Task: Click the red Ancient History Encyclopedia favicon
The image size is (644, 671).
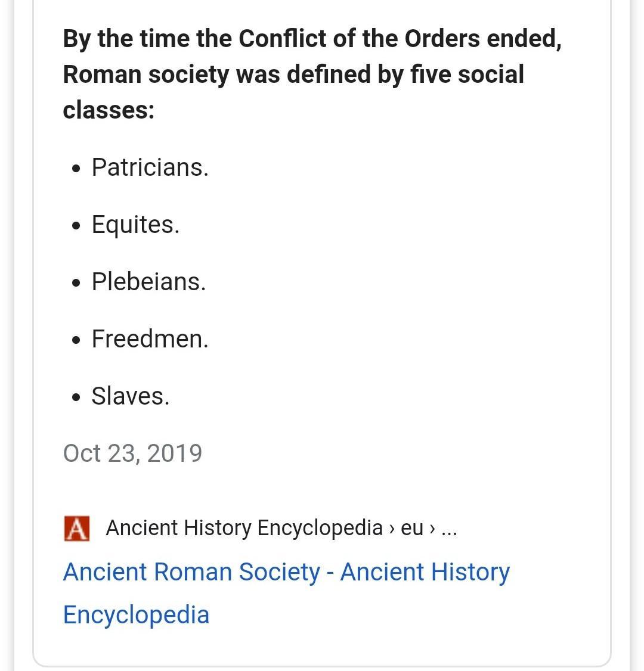Action: (77, 529)
